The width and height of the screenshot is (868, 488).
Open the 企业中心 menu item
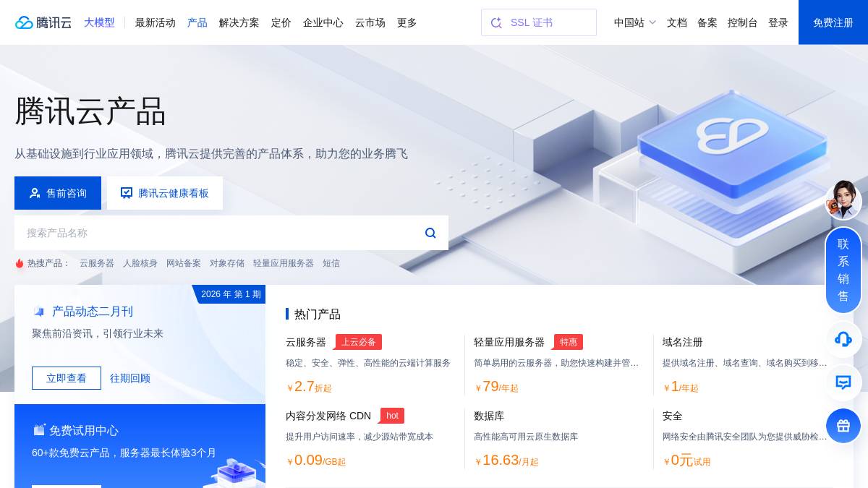[x=323, y=22]
